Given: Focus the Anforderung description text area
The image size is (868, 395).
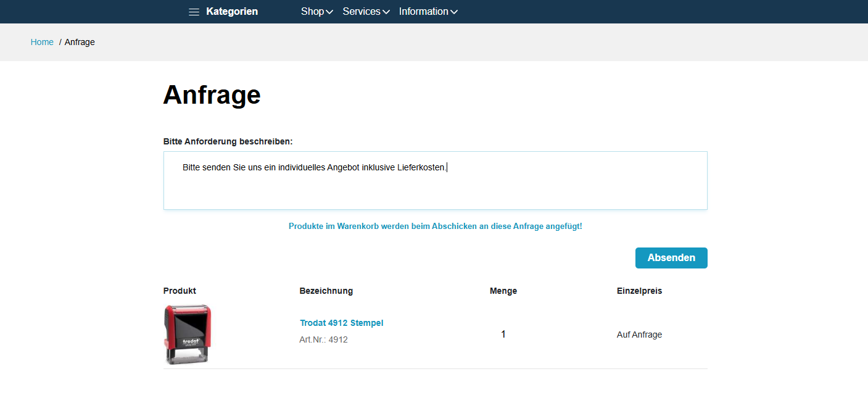Looking at the screenshot, I should click(435, 180).
